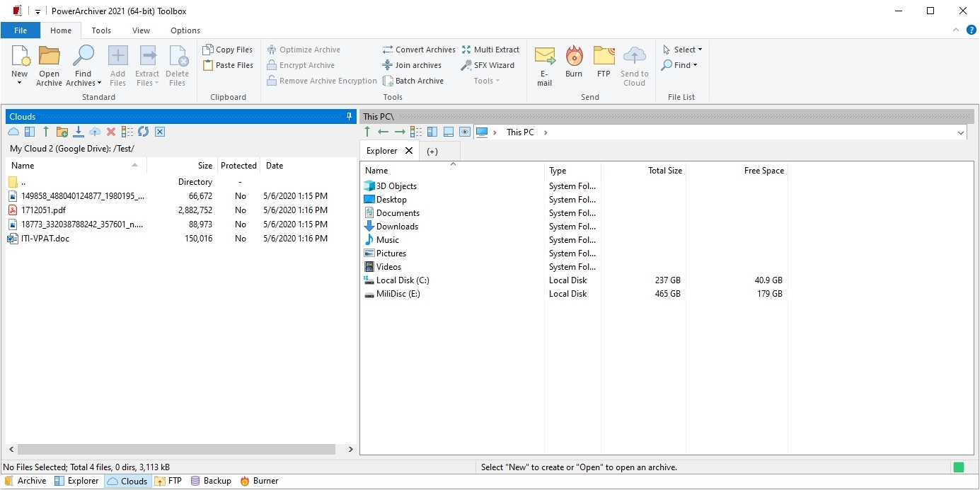This screenshot has width=980, height=490.
Task: Select the Downloads folder in Explorer list
Action: 574,227
